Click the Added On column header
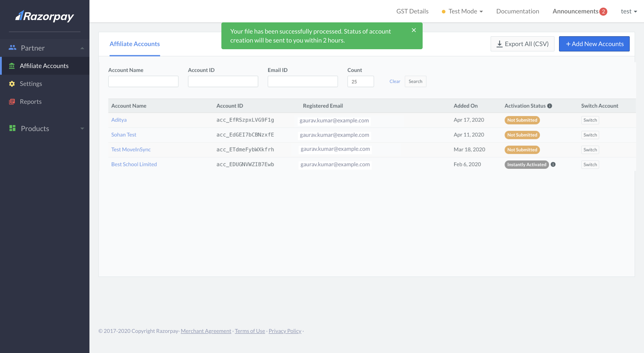Viewport: 644px width, 353px height. click(466, 106)
